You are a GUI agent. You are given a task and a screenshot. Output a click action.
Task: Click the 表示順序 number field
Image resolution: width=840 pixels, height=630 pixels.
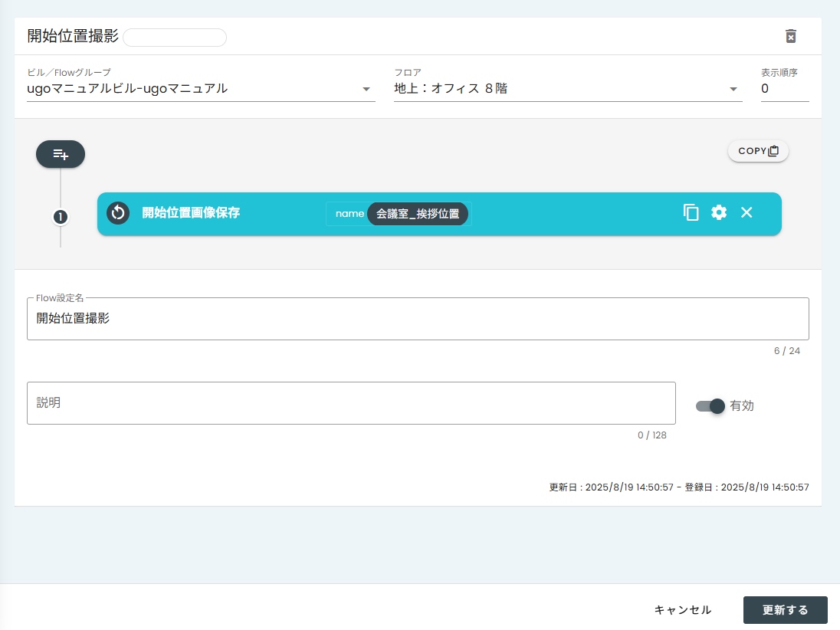click(x=785, y=88)
